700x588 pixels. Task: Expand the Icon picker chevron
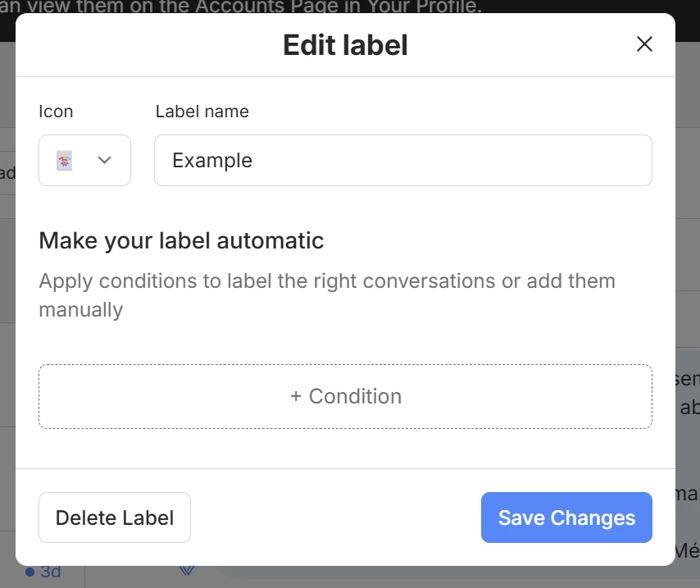coord(104,161)
